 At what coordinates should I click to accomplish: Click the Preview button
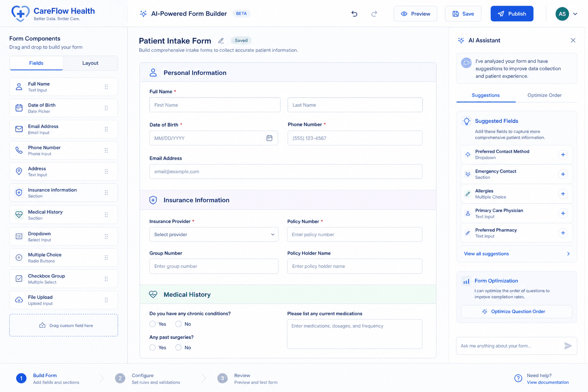[415, 14]
